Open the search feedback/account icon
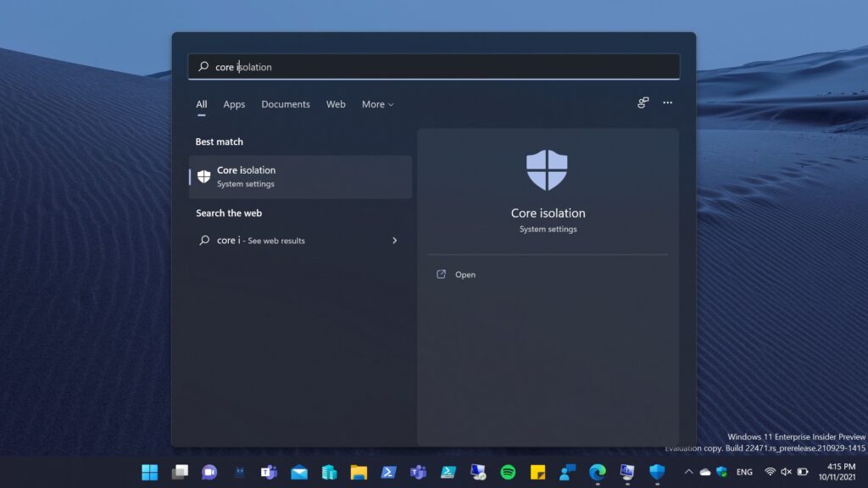Viewport: 868px width, 488px height. point(643,103)
